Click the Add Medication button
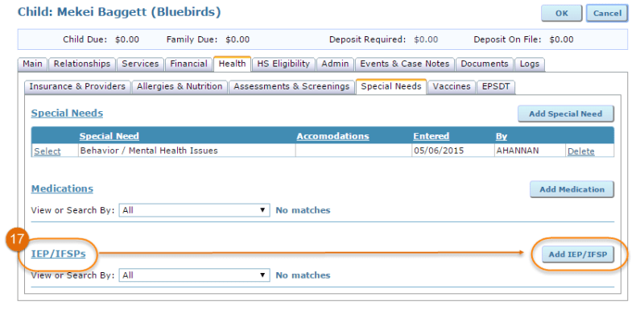The height and width of the screenshot is (310, 644). (x=572, y=189)
